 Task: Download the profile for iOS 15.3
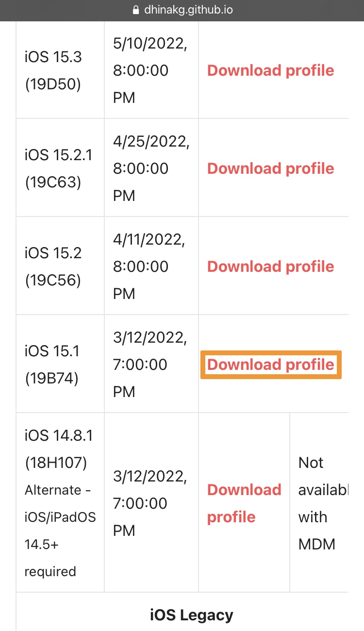pos(271,70)
